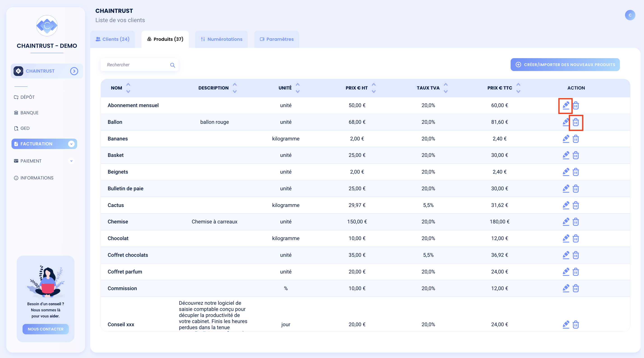Delete the Conseil xxx product

(x=576, y=325)
